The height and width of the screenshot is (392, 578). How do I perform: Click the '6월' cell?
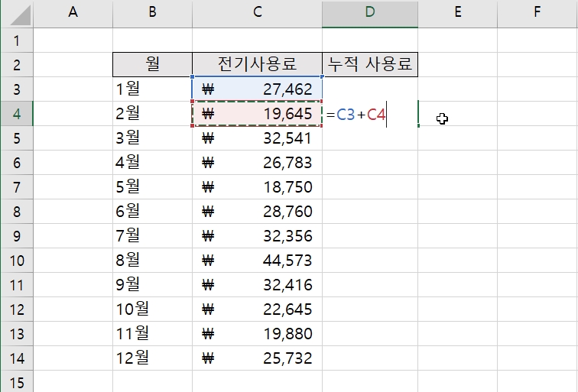[x=152, y=212]
